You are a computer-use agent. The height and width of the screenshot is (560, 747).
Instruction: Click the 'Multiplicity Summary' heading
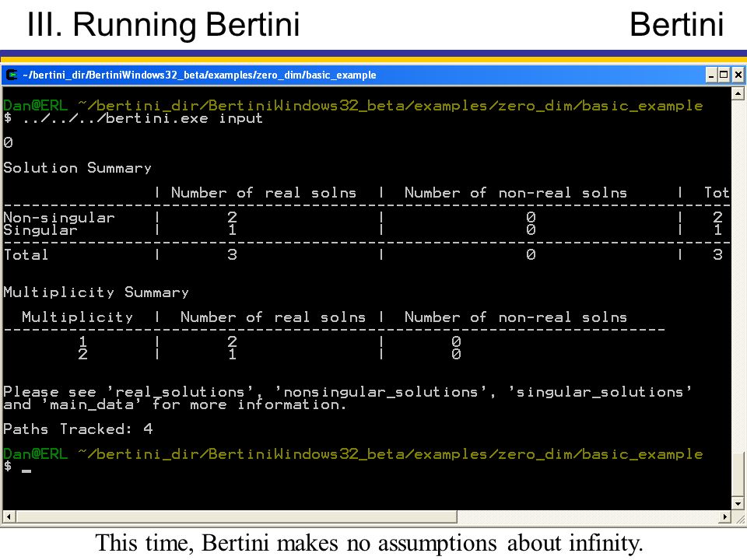(x=96, y=292)
